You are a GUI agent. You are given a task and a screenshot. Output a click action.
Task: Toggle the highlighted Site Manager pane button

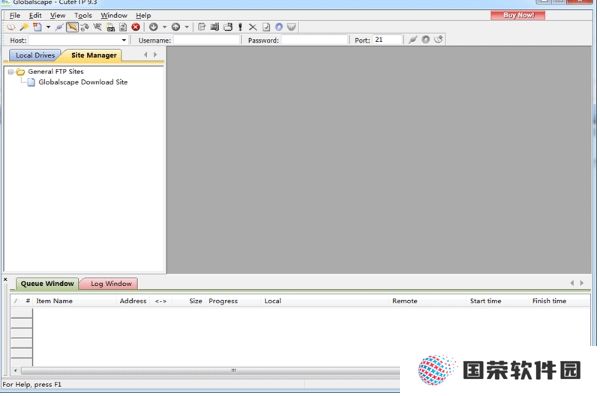click(72, 27)
